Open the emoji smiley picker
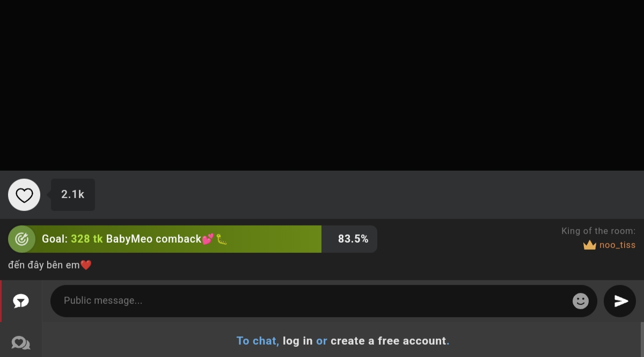 [580, 301]
